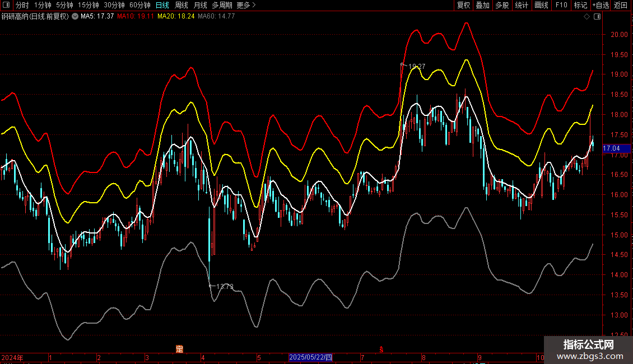Click the 叠加 overlay button
The image size is (633, 364).
coord(482,5)
